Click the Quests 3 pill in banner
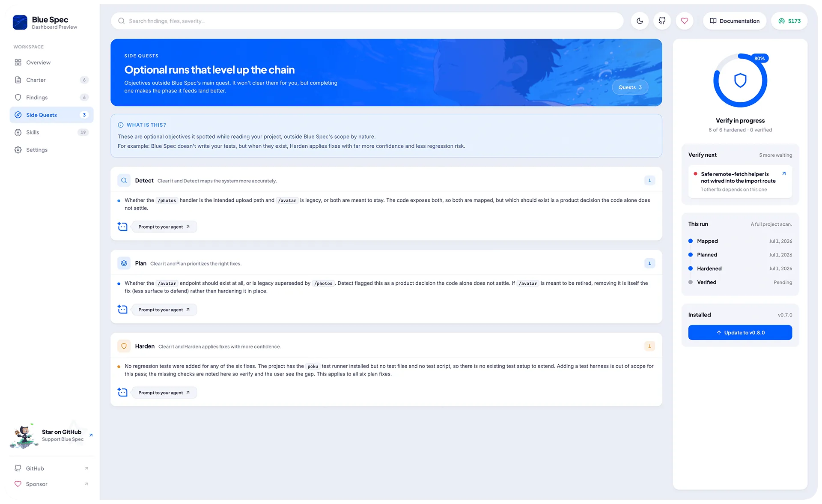822x504 pixels. point(630,87)
